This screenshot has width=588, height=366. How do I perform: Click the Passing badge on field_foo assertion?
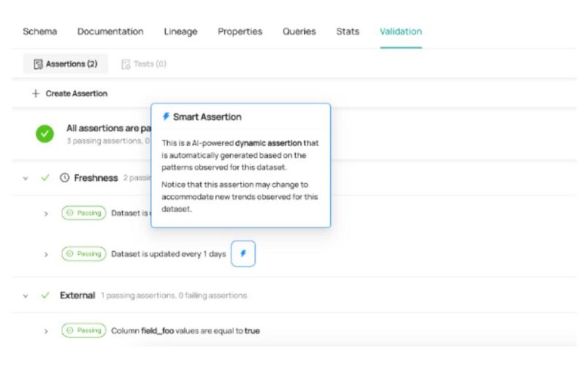(x=84, y=330)
